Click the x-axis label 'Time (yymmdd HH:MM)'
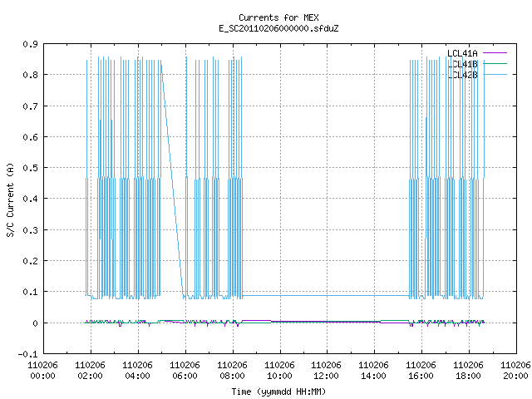The width and height of the screenshot is (532, 399). [278, 392]
